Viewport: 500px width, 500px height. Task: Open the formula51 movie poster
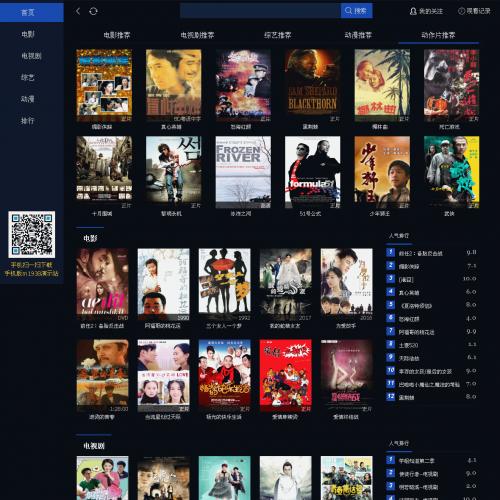[x=313, y=172]
